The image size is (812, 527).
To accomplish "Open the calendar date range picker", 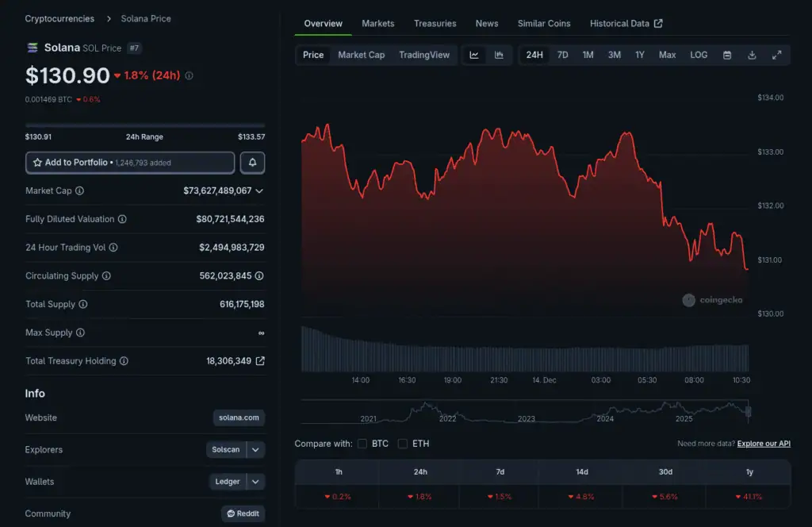I will (727, 56).
